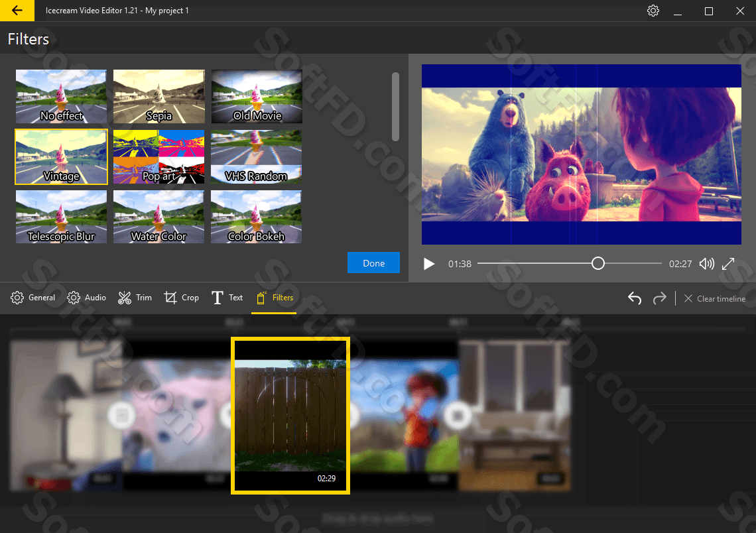Apply the Pop art filter
The height and width of the screenshot is (533, 756).
[158, 156]
